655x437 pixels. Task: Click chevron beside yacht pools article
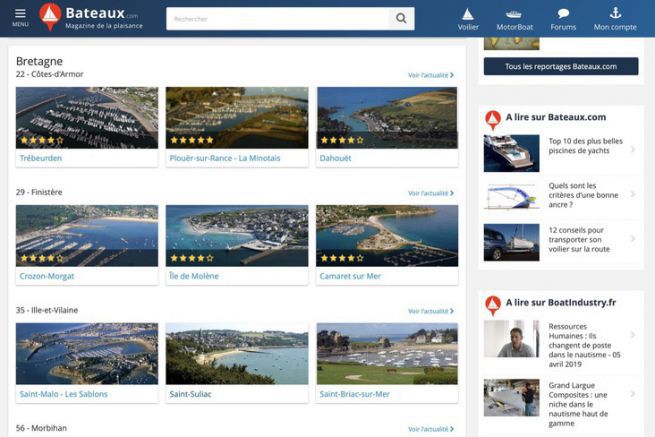tap(633, 150)
